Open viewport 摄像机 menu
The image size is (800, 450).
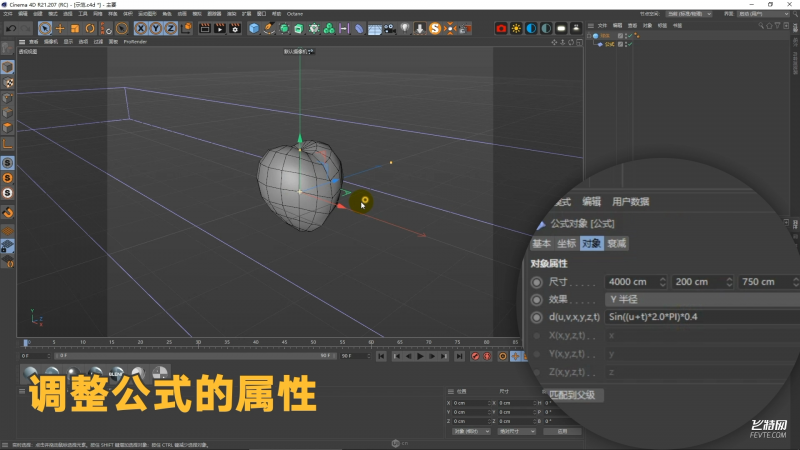tap(51, 42)
